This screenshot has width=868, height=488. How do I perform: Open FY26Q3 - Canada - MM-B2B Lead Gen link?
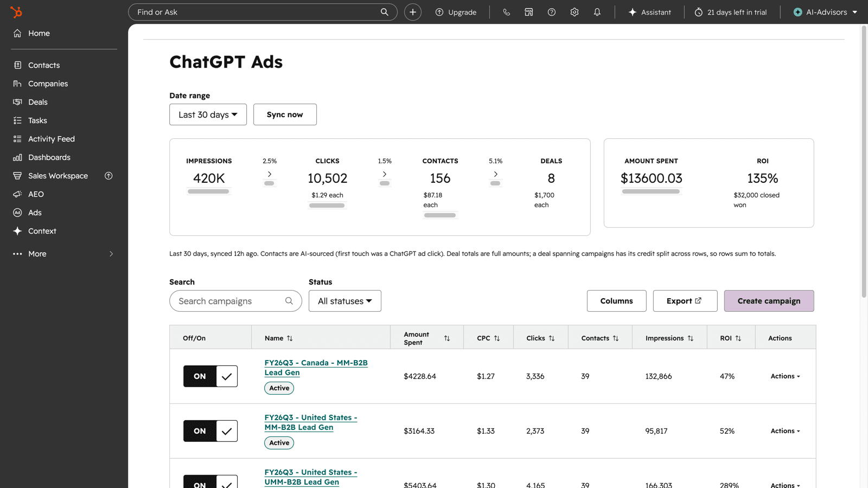pyautogui.click(x=316, y=368)
